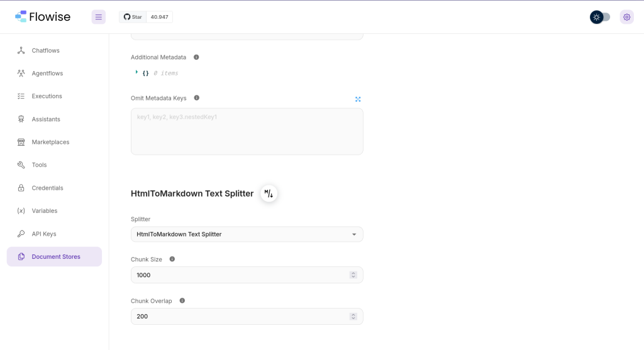Adjust the Chunk Size stepper arrows

pos(353,275)
